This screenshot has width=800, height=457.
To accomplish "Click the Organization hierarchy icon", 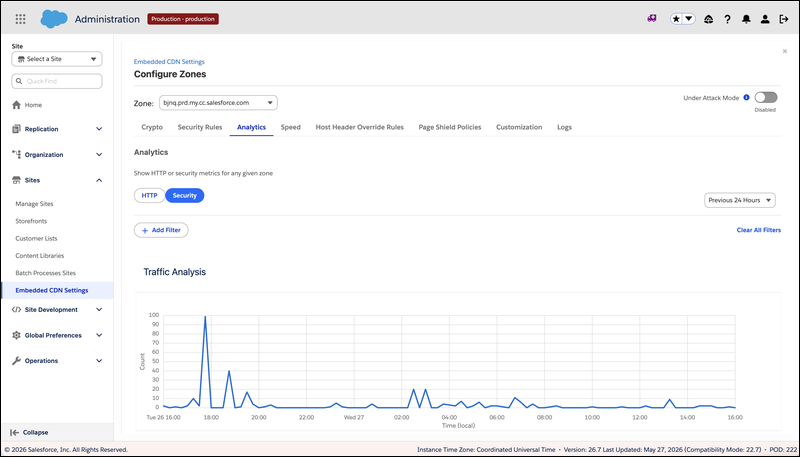I will [x=16, y=155].
